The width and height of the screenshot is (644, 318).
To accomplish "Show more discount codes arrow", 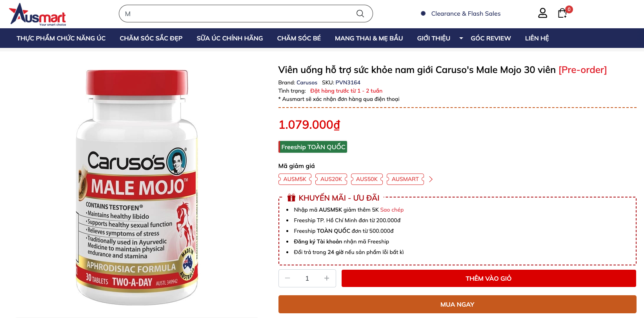I will coord(431,179).
